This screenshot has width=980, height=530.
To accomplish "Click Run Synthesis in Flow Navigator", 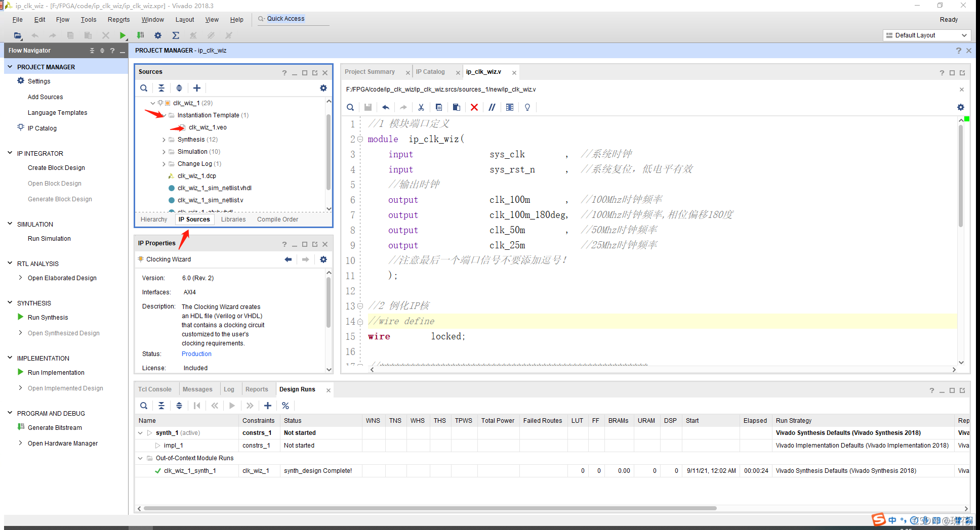I will 48,318.
